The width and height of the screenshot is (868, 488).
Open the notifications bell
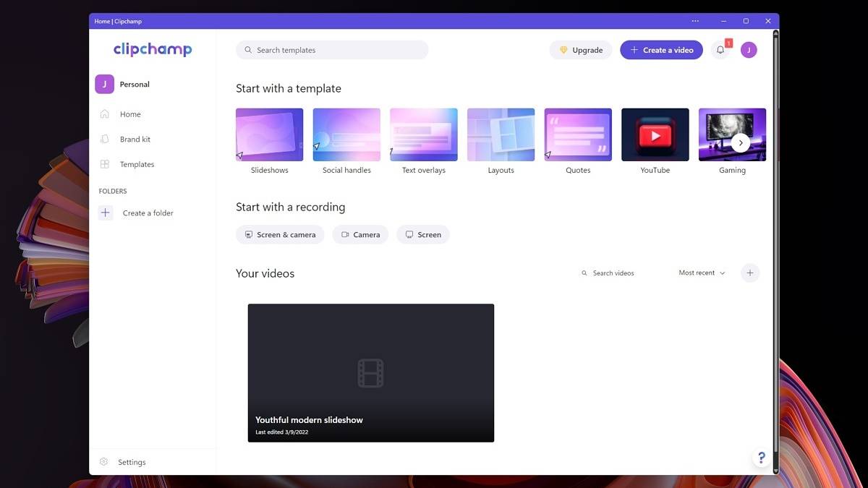[x=720, y=50]
